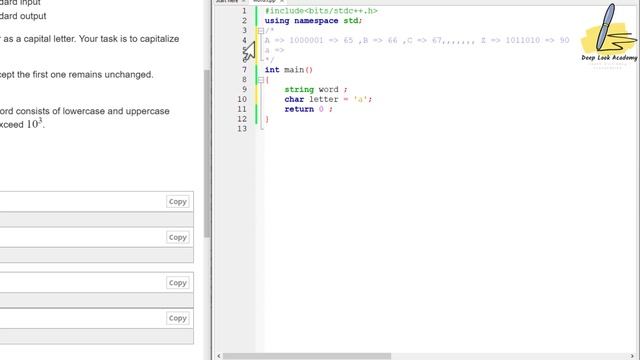
Task: Click the 'int main()' declaration
Action: coord(289,70)
